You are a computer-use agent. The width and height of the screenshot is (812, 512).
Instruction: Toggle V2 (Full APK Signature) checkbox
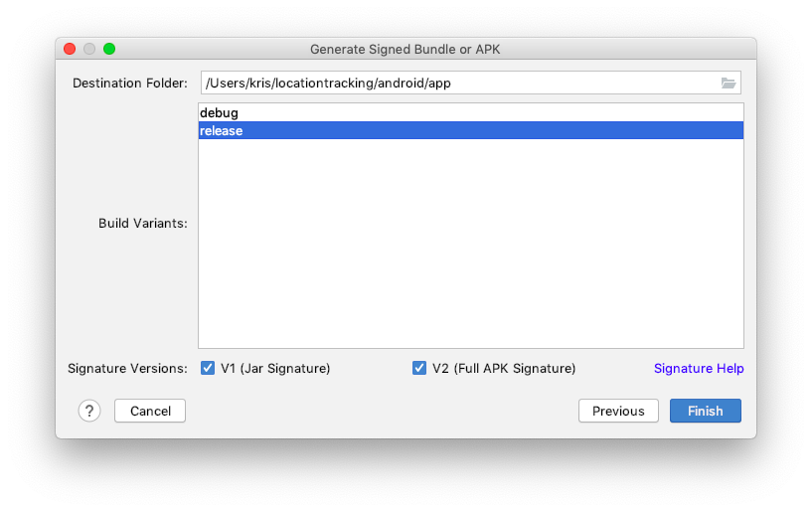[x=419, y=368]
